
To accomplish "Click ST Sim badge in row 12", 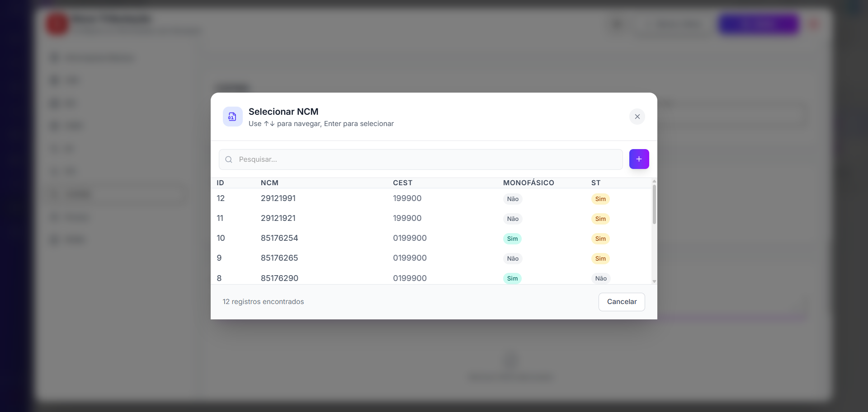I will [x=600, y=199].
